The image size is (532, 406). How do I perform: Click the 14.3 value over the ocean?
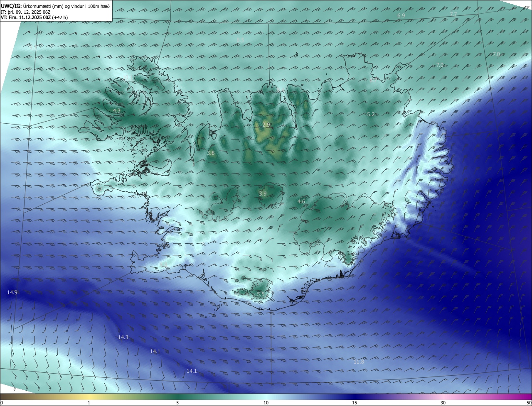[x=123, y=337]
